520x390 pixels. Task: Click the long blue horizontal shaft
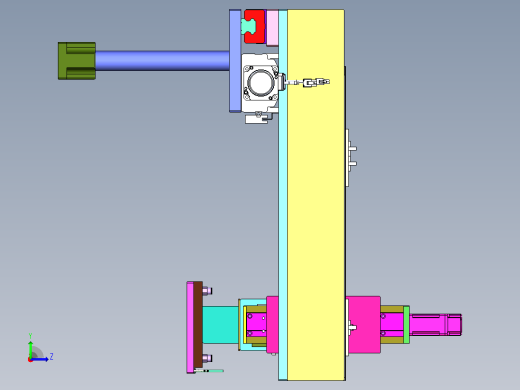click(x=162, y=61)
